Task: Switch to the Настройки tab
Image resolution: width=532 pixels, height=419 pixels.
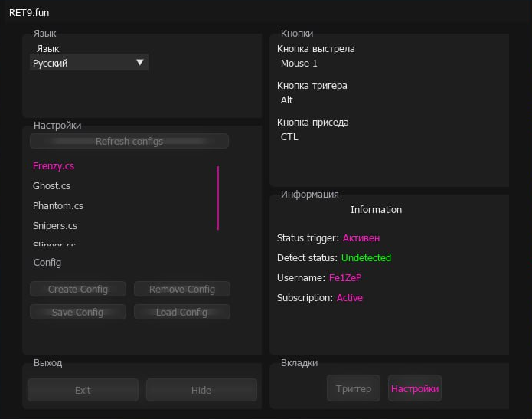Action: [415, 388]
